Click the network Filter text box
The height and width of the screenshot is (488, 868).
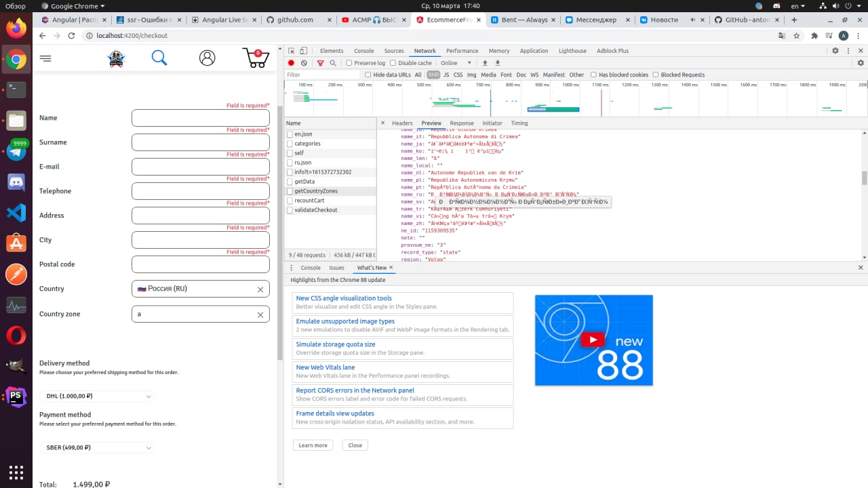[x=323, y=75]
